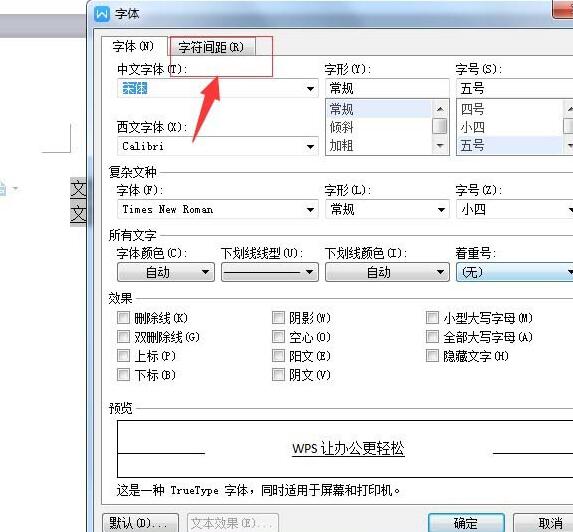This screenshot has width=573, height=532.
Task: Open the 下划线颜色(I) color picker
Action: [387, 272]
